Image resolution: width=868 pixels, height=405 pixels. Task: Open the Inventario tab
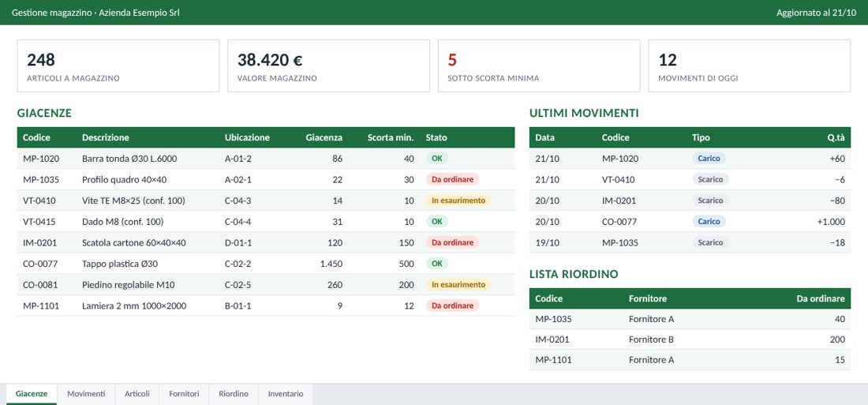(285, 394)
